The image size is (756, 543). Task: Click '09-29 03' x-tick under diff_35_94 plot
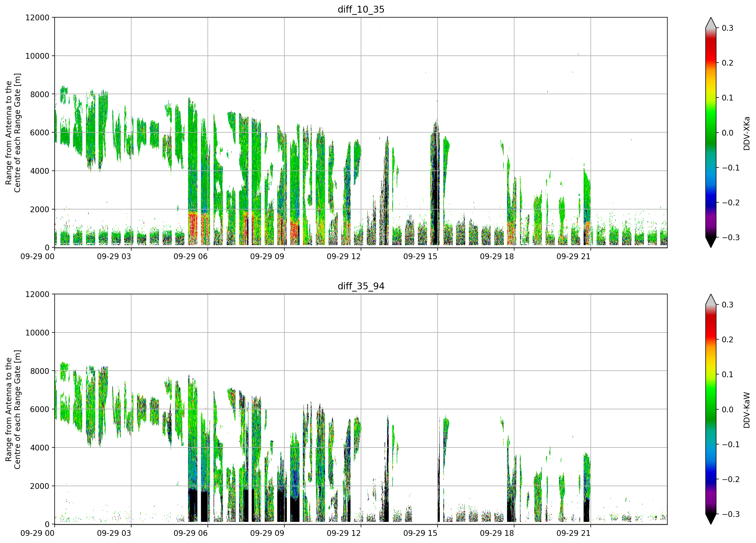click(x=114, y=533)
